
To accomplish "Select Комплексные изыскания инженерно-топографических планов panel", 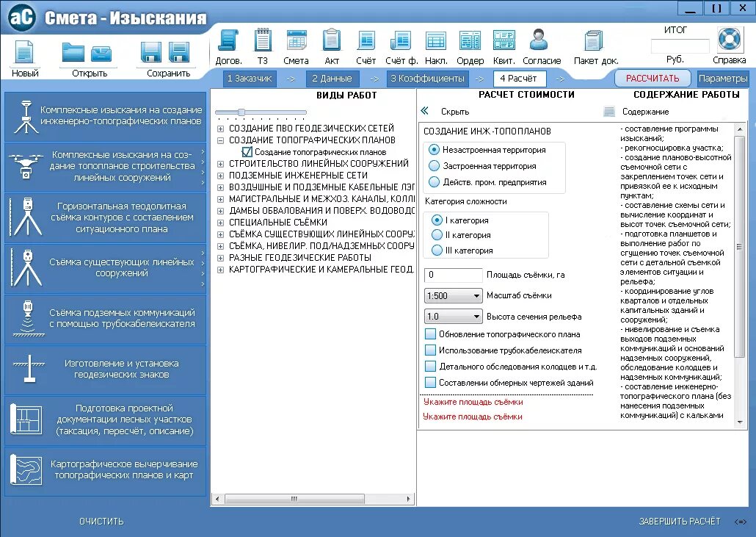I will 105,116.
